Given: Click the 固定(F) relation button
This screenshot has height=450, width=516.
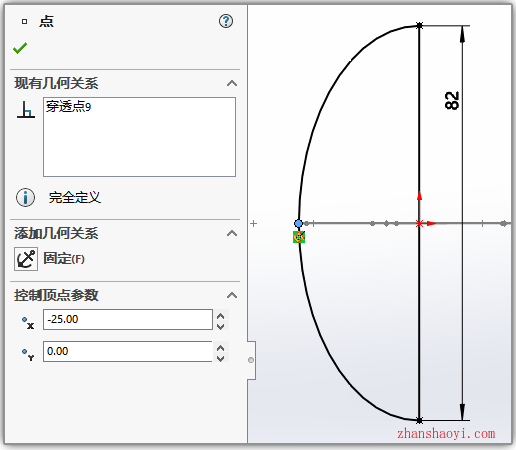Looking at the screenshot, I should [64, 259].
